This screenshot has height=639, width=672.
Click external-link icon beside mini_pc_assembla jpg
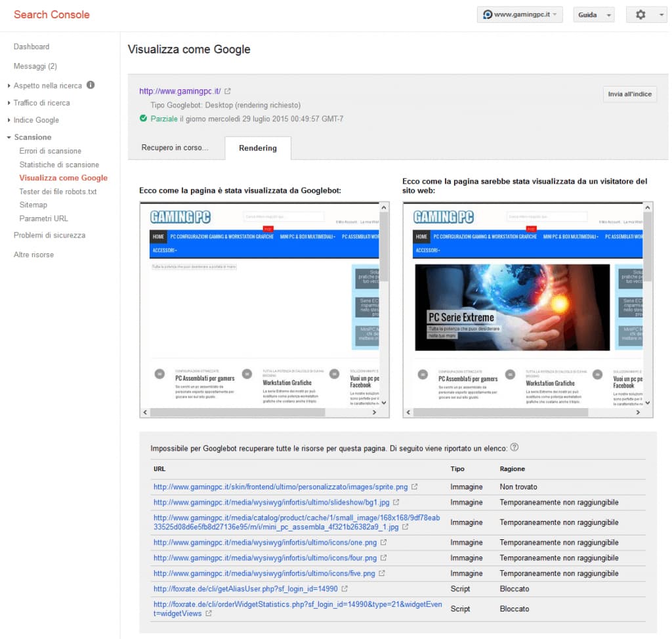click(405, 527)
